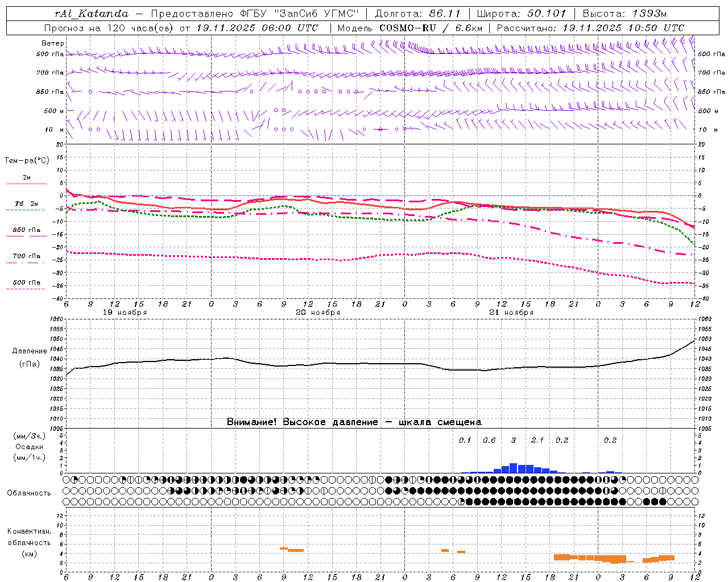Image resolution: width=728 pixels, height=582 pixels.
Task: Click the 'Прогноз на 120 часа(ов)' forecast text
Action: (x=109, y=28)
